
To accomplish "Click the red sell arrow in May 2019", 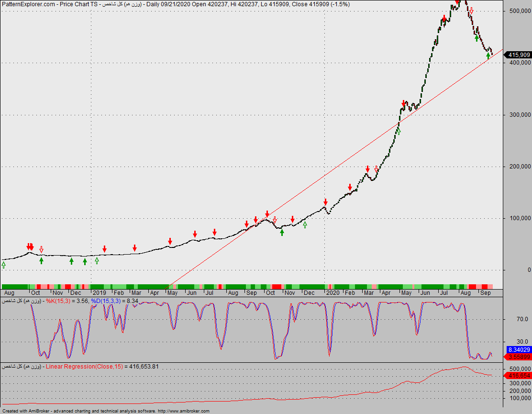I will pyautogui.click(x=170, y=241).
